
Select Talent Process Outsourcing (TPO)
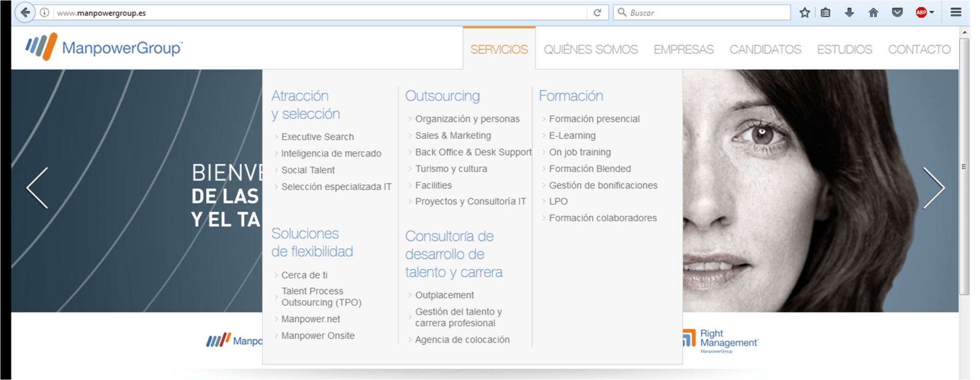(321, 297)
